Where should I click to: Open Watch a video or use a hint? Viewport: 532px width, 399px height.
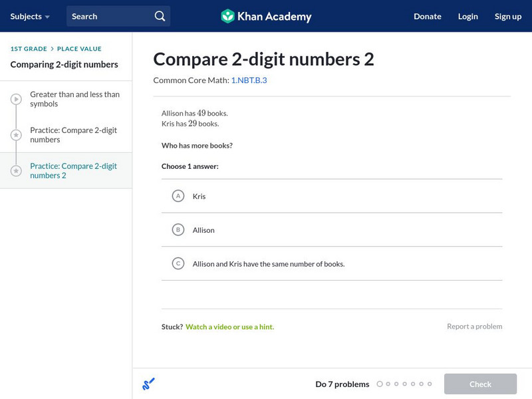click(229, 327)
